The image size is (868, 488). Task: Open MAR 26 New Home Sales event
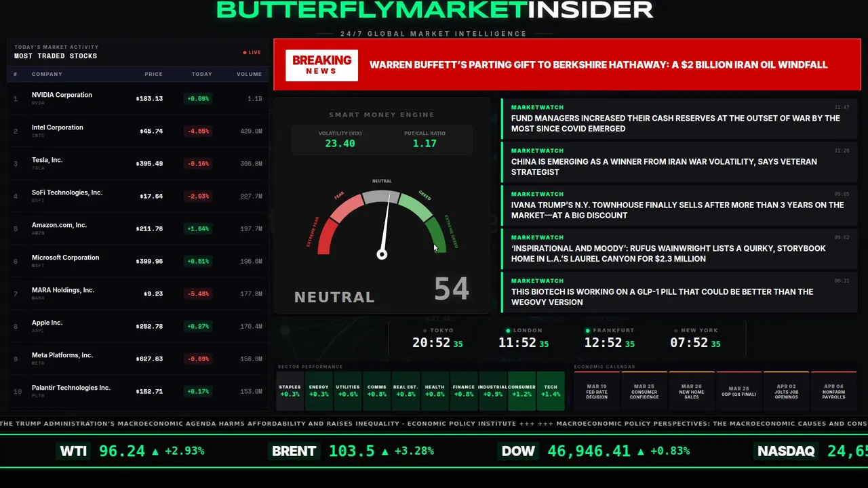(692, 391)
